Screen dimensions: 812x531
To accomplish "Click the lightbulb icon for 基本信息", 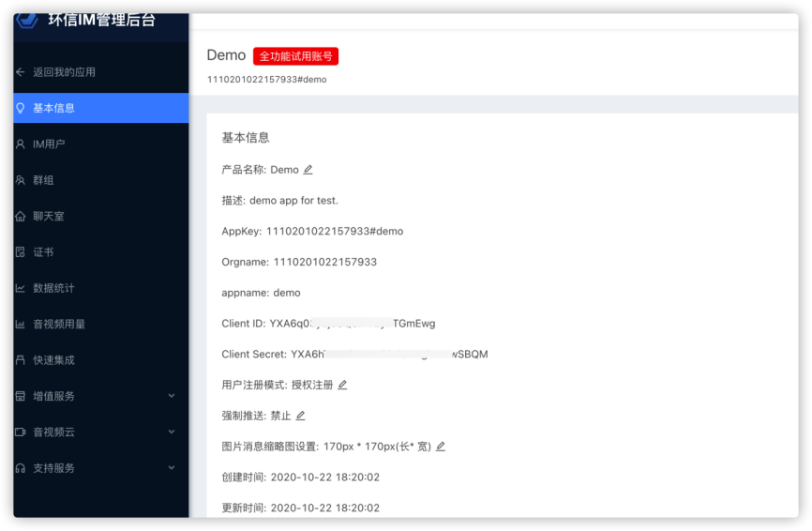I will click(x=21, y=108).
